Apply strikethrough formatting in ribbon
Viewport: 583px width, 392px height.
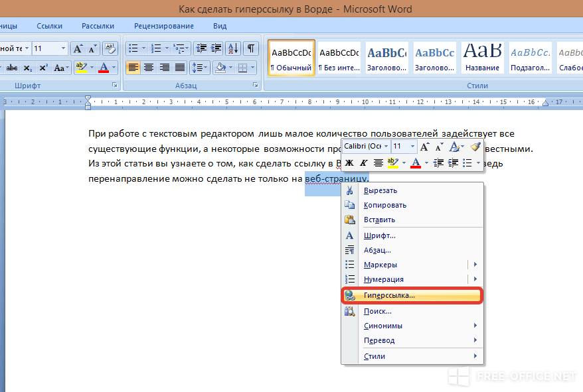pos(12,68)
